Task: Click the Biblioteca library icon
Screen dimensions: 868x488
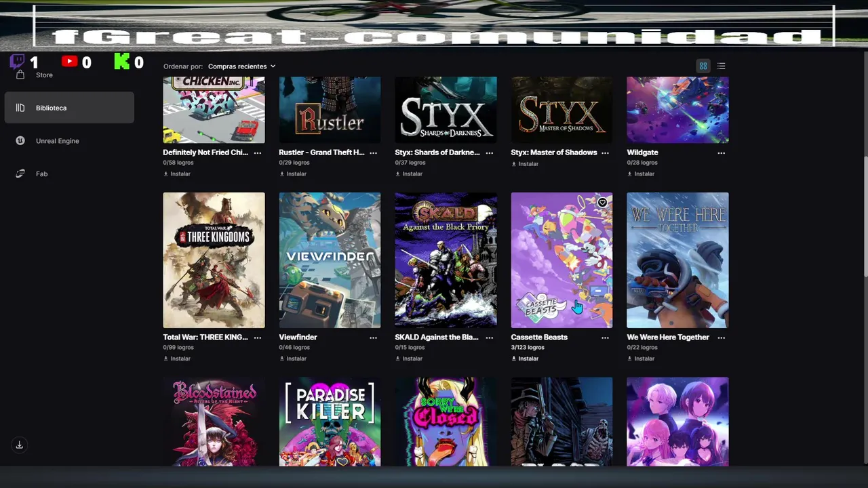Action: [x=20, y=108]
